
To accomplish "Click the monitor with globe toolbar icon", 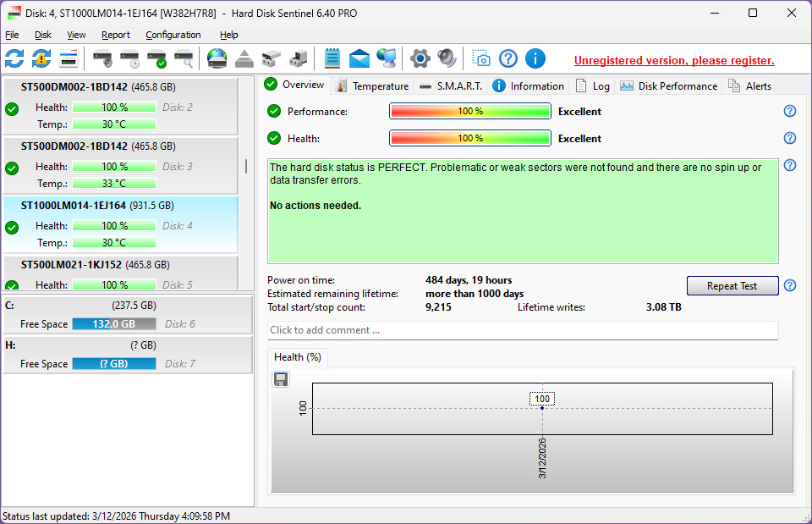I will point(387,58).
